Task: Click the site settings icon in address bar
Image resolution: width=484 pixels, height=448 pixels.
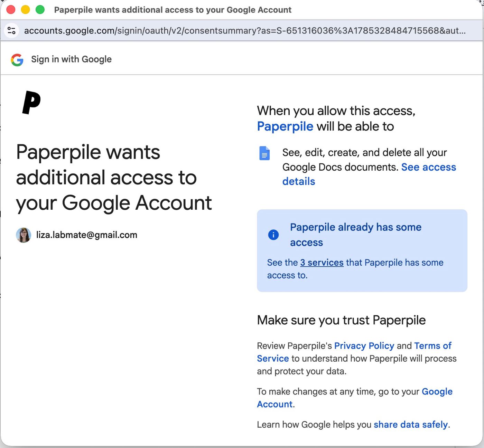Action: [11, 30]
